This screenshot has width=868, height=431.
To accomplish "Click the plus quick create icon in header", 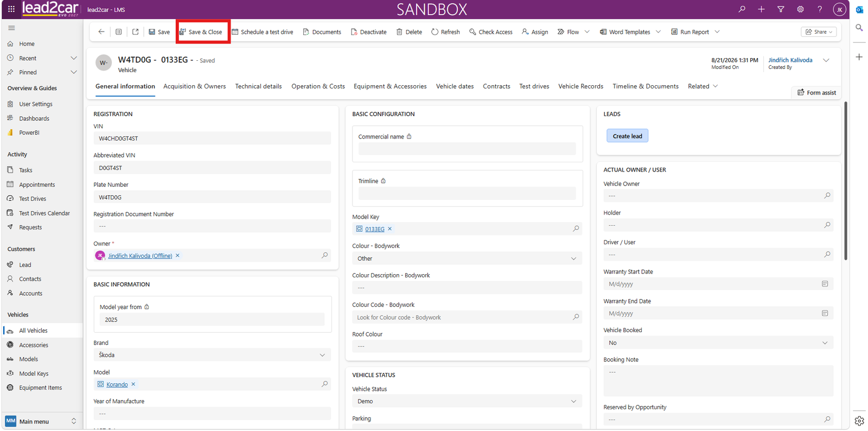I will 761,9.
